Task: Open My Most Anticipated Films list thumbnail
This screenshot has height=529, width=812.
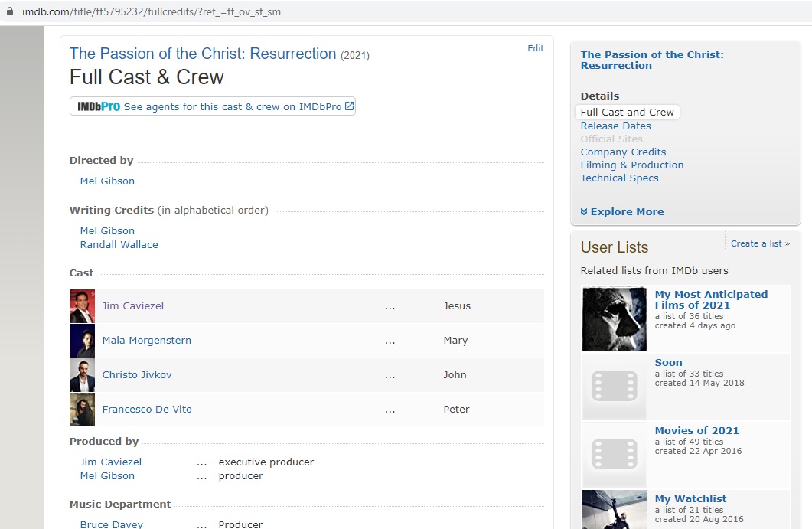Action: (x=615, y=319)
